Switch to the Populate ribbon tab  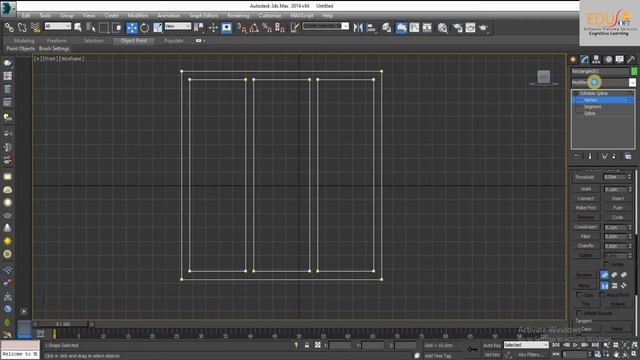(x=173, y=41)
